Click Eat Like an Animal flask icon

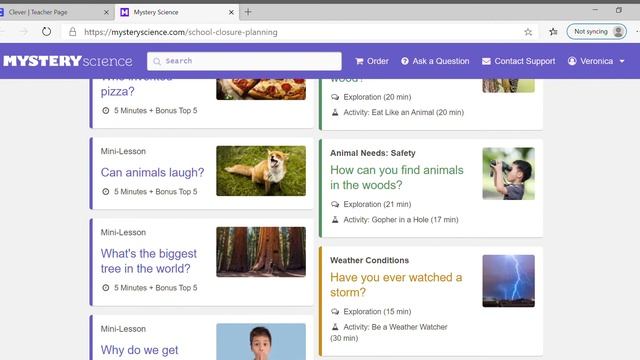pyautogui.click(x=335, y=112)
